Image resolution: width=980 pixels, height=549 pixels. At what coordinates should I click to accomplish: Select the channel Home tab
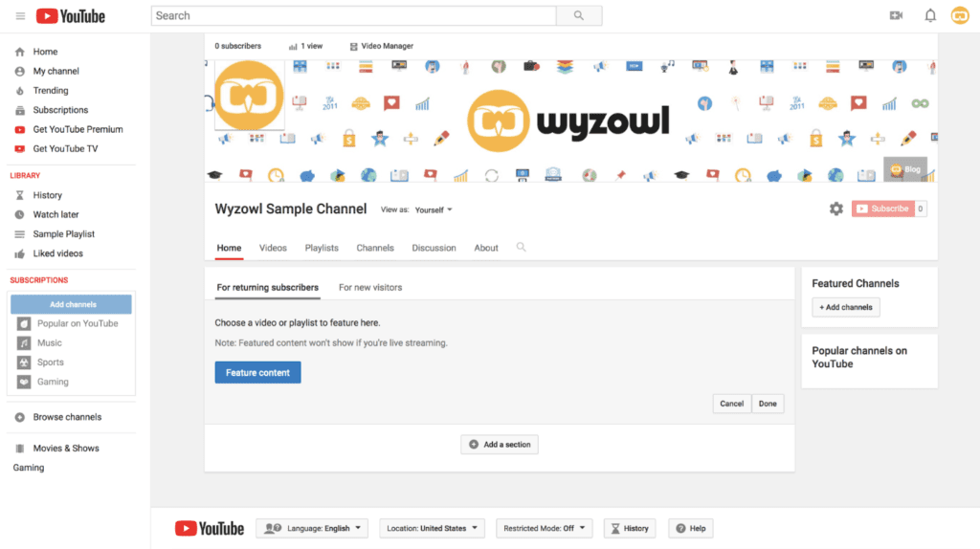(x=229, y=248)
